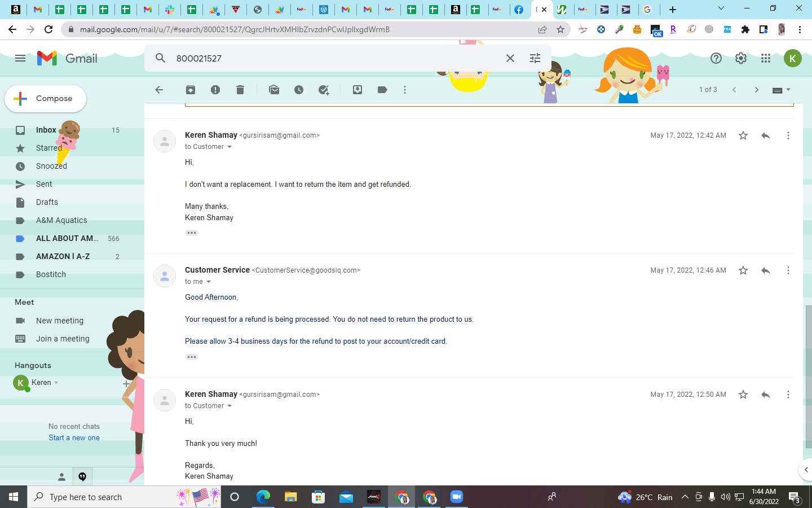The image size is (812, 508).
Task: Open Gmail Support help icon
Action: tap(716, 58)
